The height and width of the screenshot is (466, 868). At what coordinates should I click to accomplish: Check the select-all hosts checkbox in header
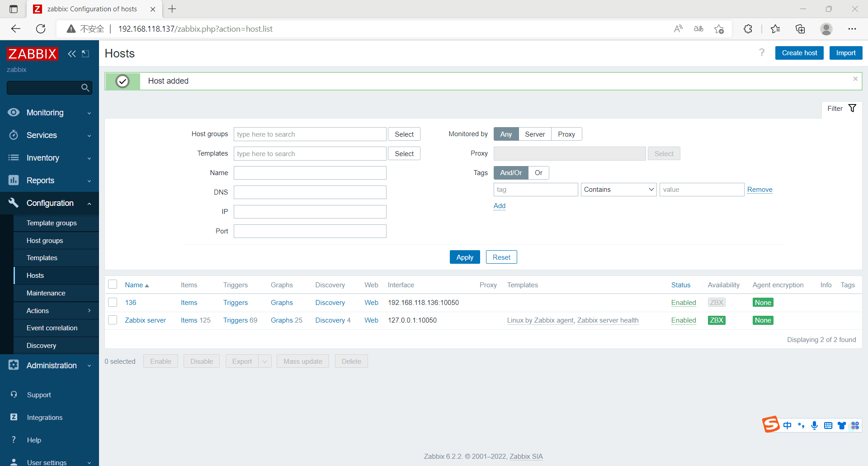[113, 284]
